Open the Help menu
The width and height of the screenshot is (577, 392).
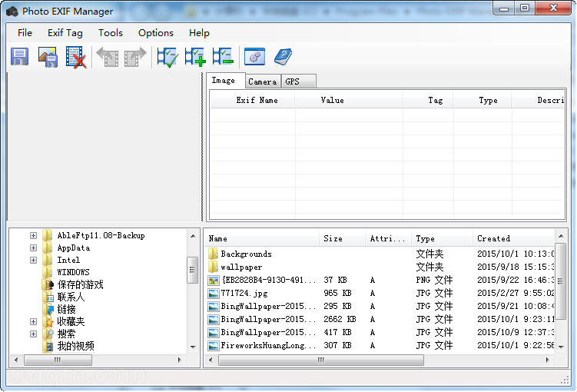point(199,33)
